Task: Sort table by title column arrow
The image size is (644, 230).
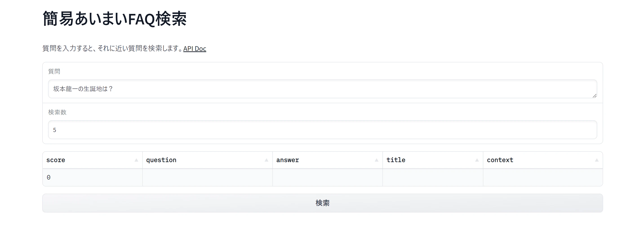Action: click(477, 160)
